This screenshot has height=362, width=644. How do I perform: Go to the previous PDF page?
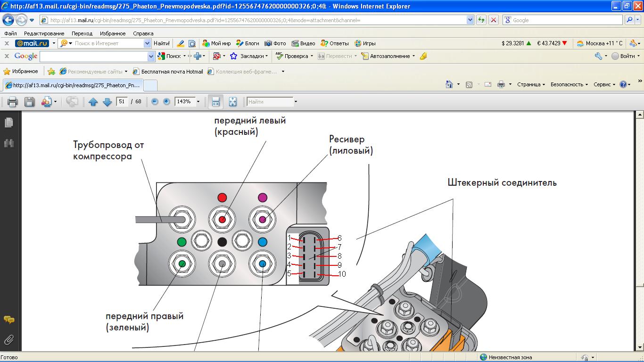[x=93, y=102]
